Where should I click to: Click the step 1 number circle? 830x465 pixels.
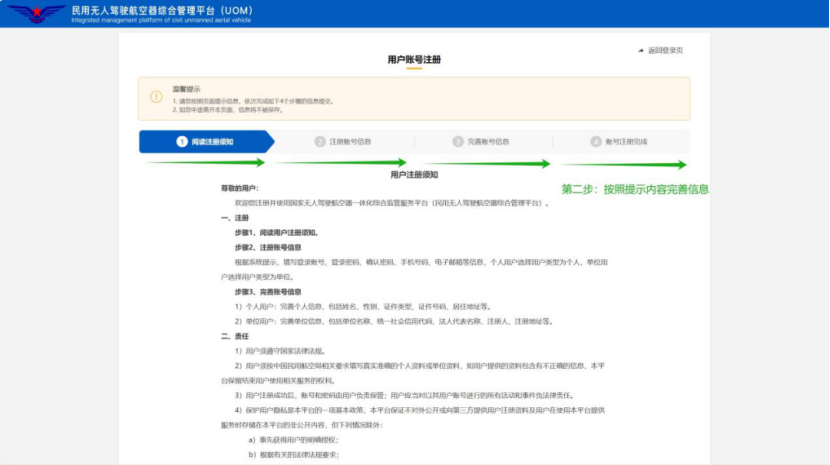(181, 142)
